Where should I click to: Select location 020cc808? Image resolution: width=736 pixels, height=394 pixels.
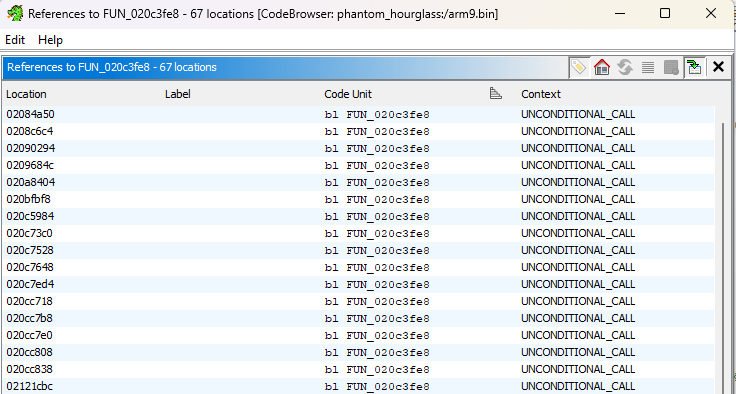click(29, 352)
